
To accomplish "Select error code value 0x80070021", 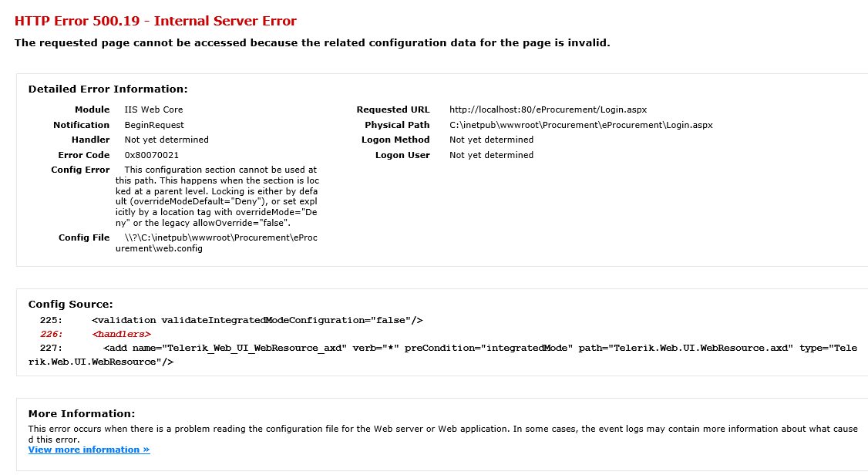I will pyautogui.click(x=151, y=155).
